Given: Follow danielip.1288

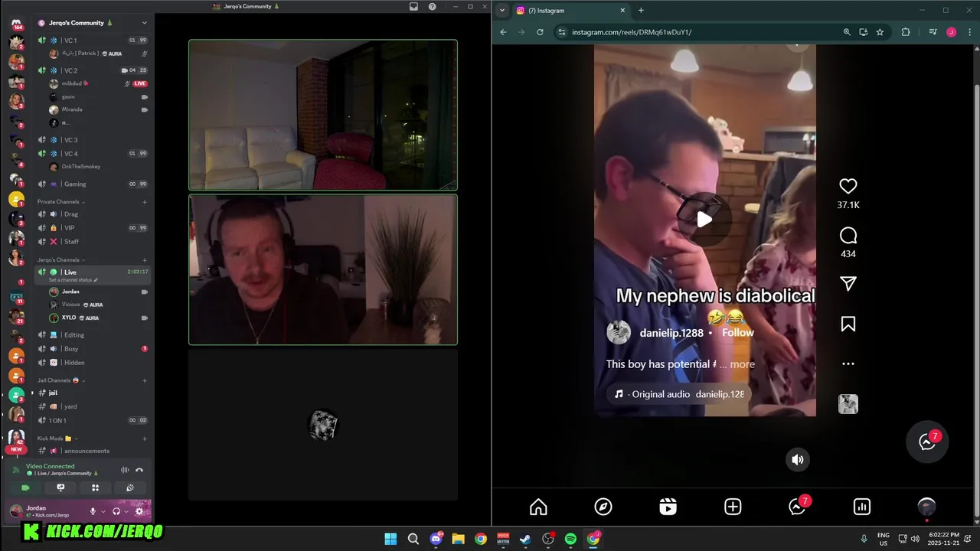Looking at the screenshot, I should pyautogui.click(x=738, y=333).
